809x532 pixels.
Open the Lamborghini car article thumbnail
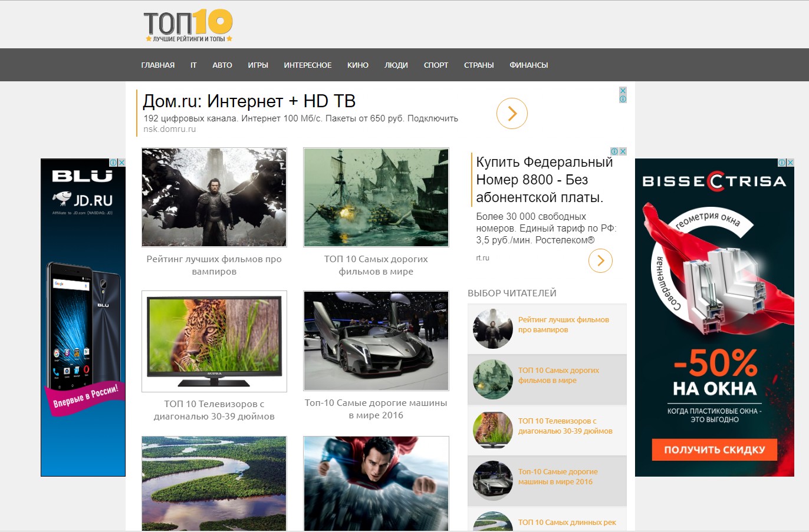pyautogui.click(x=376, y=341)
